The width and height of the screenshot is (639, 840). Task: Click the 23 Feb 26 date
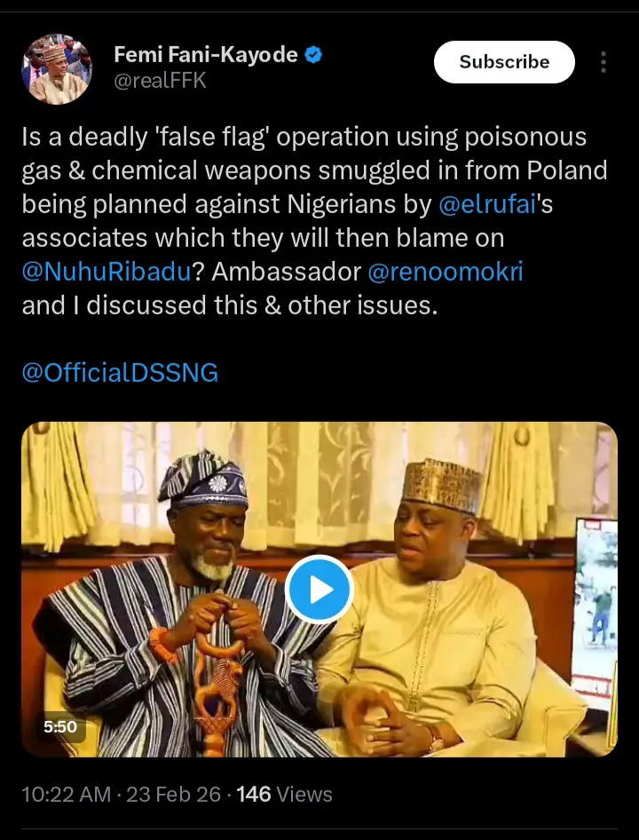click(173, 794)
